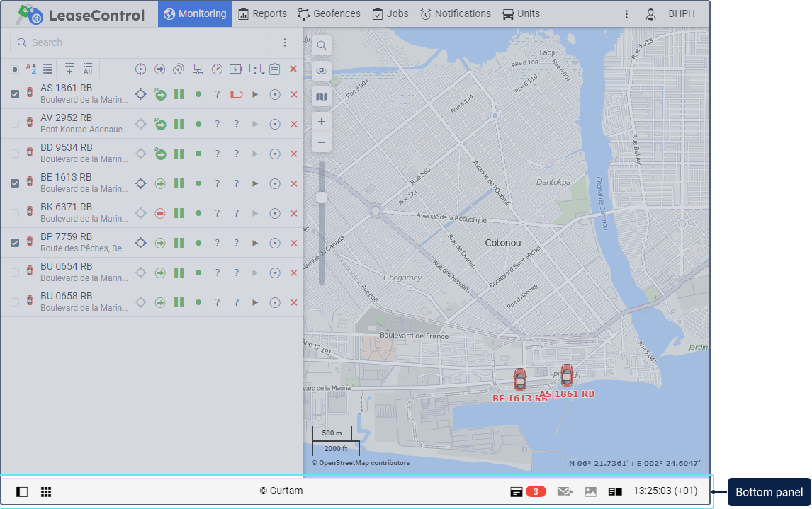The width and height of the screenshot is (812, 509).
Task: Click the track-on-map target icon for BE 1613 RB
Action: pyautogui.click(x=141, y=183)
